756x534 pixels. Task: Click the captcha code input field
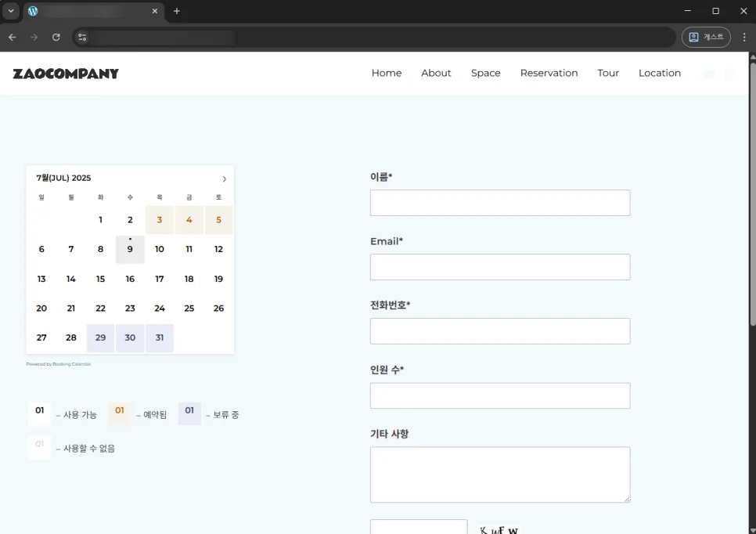[419, 527]
